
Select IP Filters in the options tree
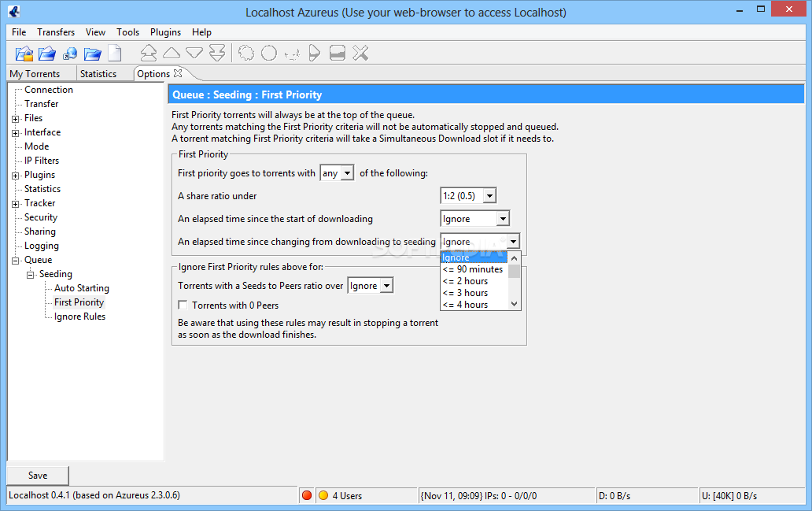click(x=42, y=161)
